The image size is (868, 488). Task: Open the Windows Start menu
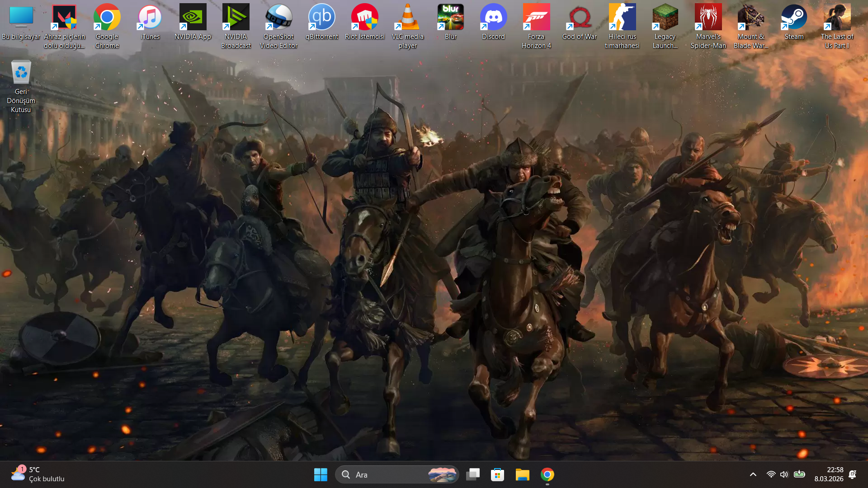(x=321, y=474)
